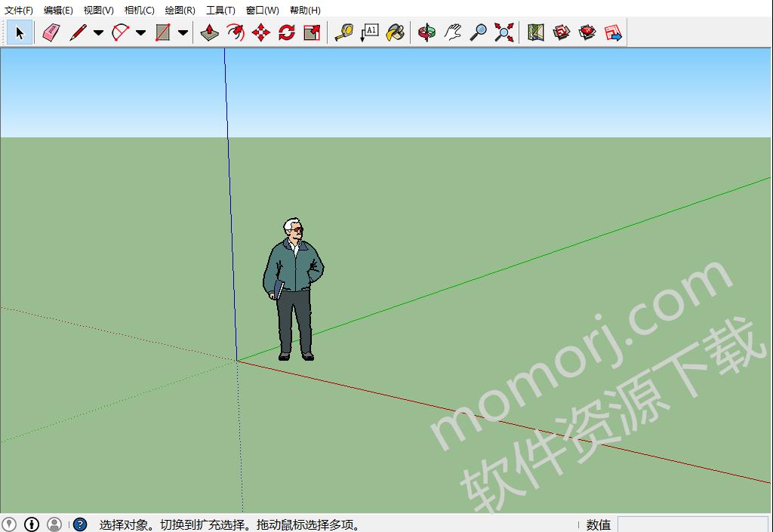Pick the Paint Bucket tool
This screenshot has height=532, width=773.
pos(395,32)
